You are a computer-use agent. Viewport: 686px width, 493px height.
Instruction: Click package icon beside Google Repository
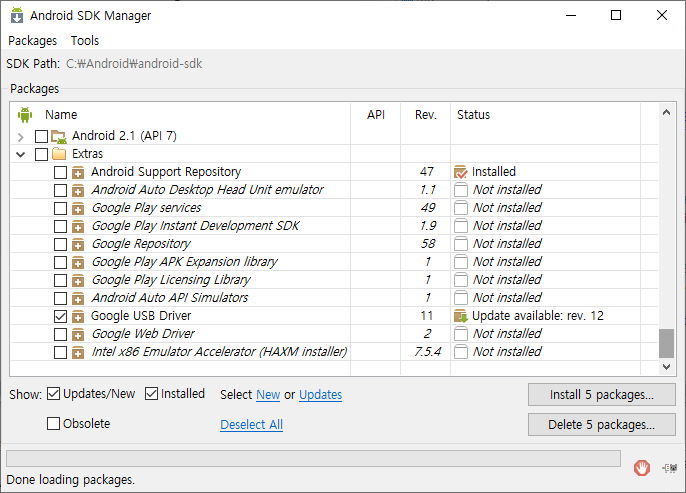click(78, 244)
